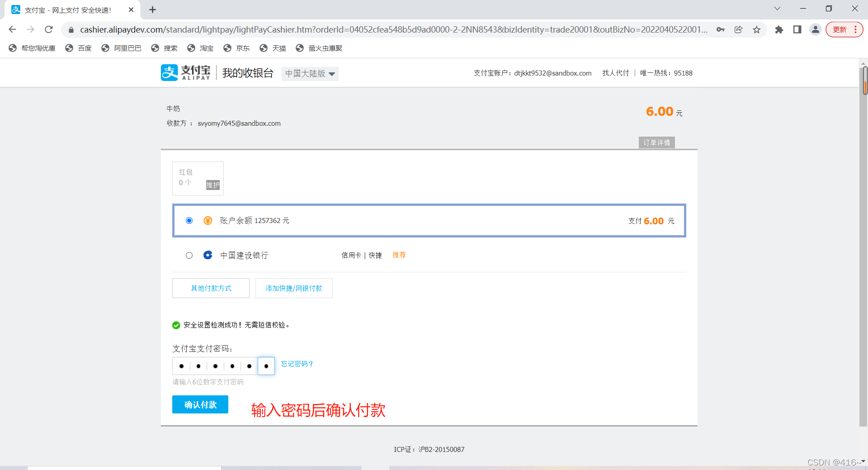Click the payee svyomy7645@sandbox.com text

[239, 123]
